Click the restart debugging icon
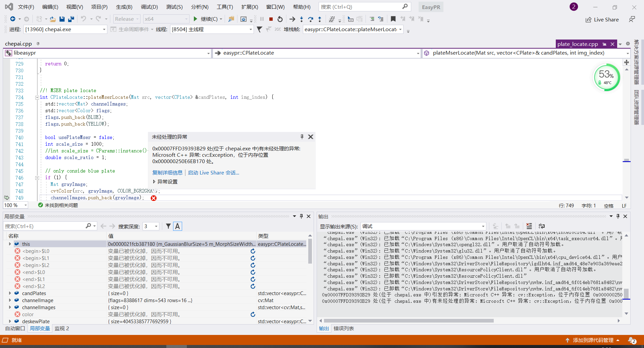The image size is (644, 348). click(280, 19)
